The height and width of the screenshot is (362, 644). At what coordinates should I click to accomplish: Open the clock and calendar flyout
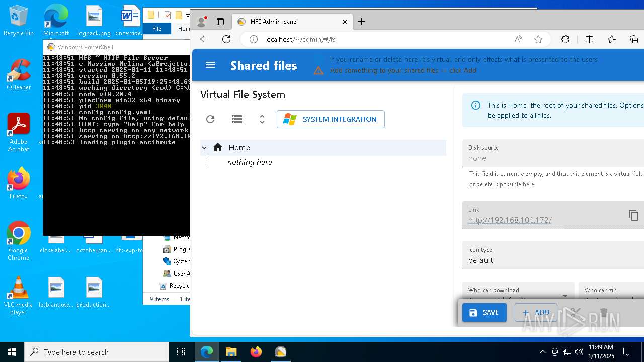pos(601,352)
